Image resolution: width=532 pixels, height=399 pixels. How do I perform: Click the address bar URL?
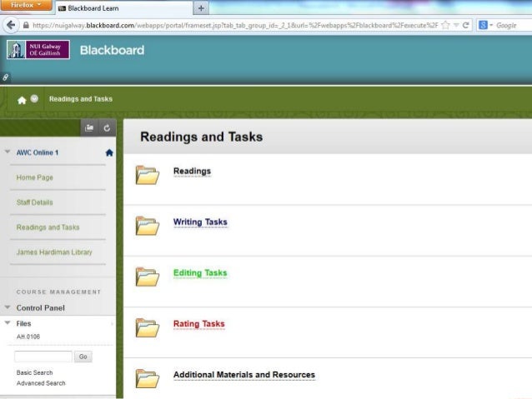pos(235,25)
